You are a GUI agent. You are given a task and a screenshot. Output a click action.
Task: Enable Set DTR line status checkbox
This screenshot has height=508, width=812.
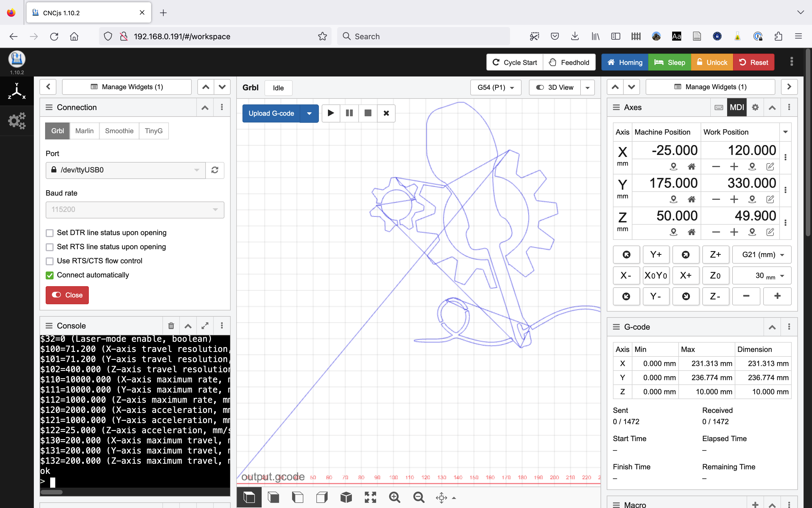tap(50, 233)
